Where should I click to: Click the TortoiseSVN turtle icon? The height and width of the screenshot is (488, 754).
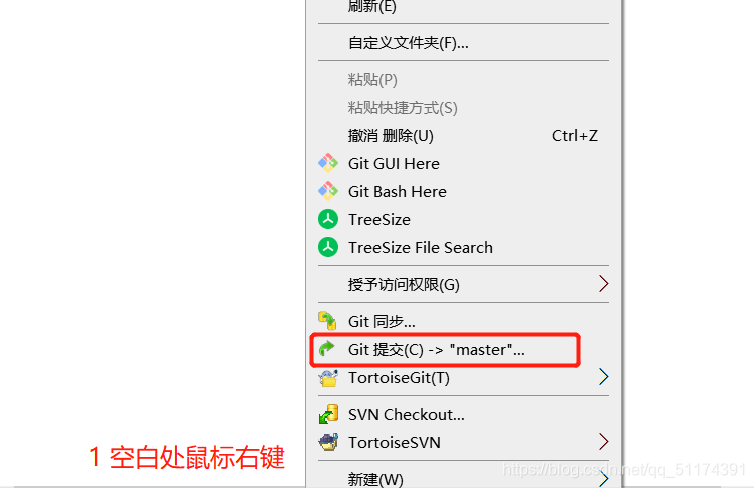pos(328,442)
